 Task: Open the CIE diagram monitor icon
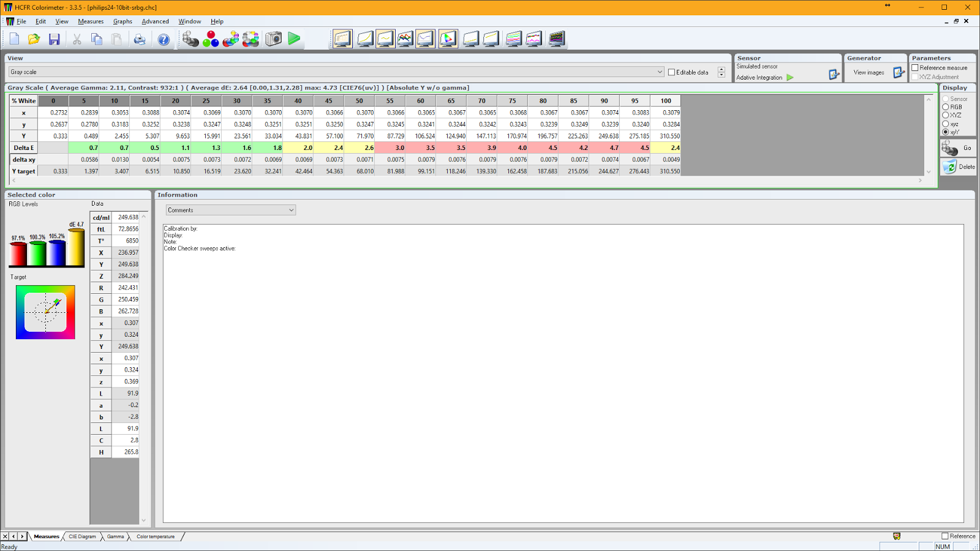click(x=448, y=39)
